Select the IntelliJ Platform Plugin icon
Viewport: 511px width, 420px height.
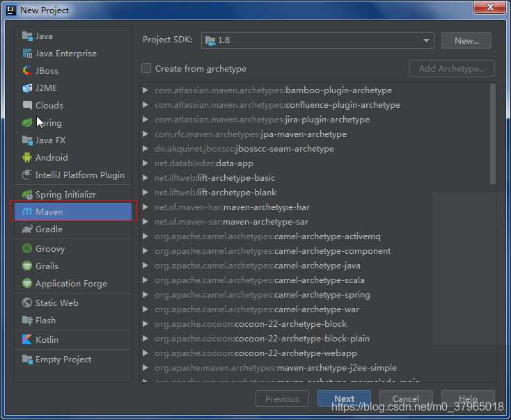[27, 175]
